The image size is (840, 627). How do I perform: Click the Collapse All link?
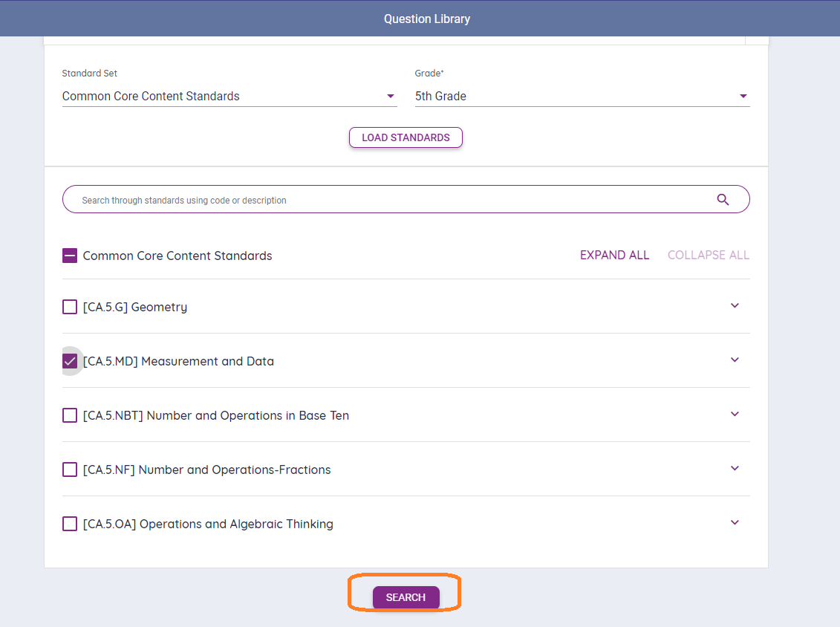(x=708, y=255)
